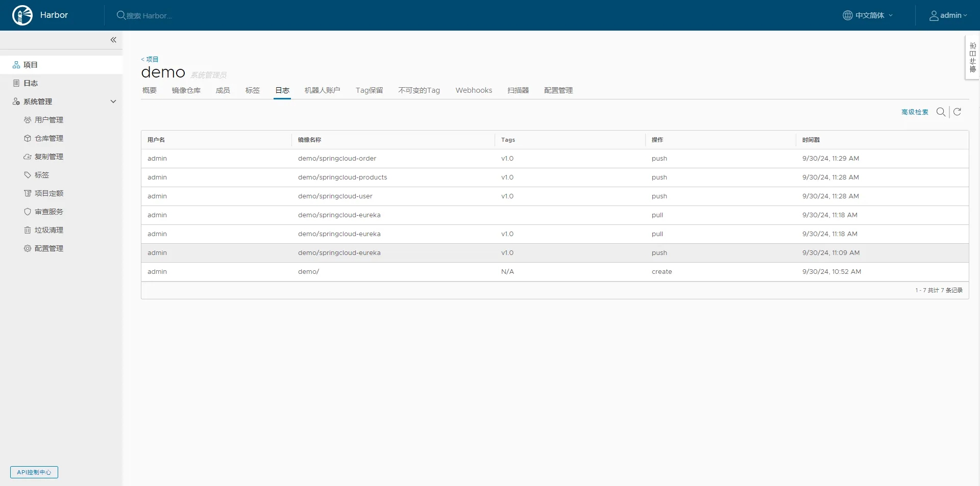
Task: Click the 标签 tag icon in sidebar
Action: 28,175
